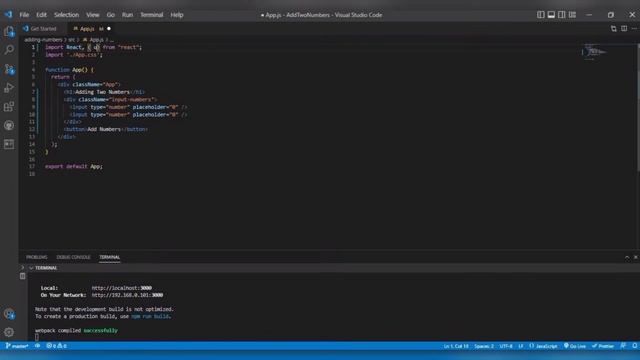Close the bottom panel

coord(636,257)
